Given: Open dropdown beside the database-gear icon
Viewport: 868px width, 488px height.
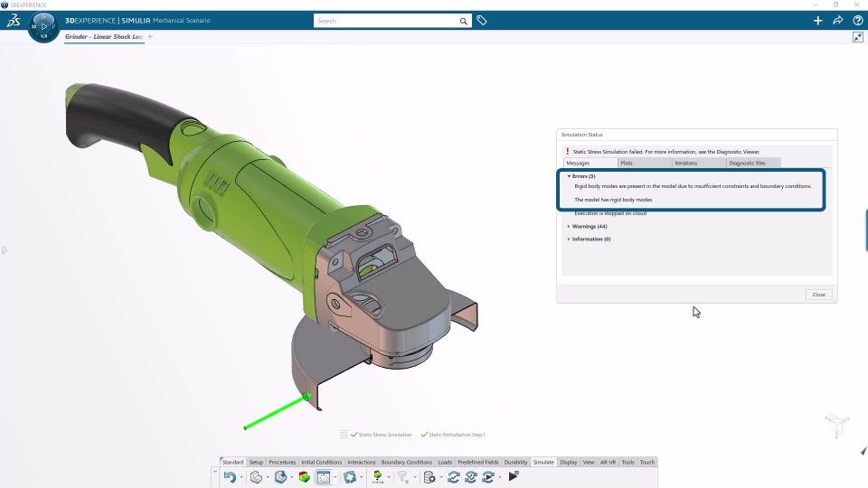Looking at the screenshot, I should tap(440, 477).
